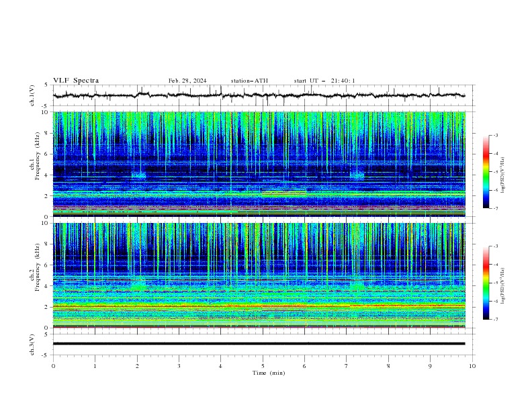Click the time axis tick label "5"
This screenshot has height=411, width=532.
click(263, 366)
